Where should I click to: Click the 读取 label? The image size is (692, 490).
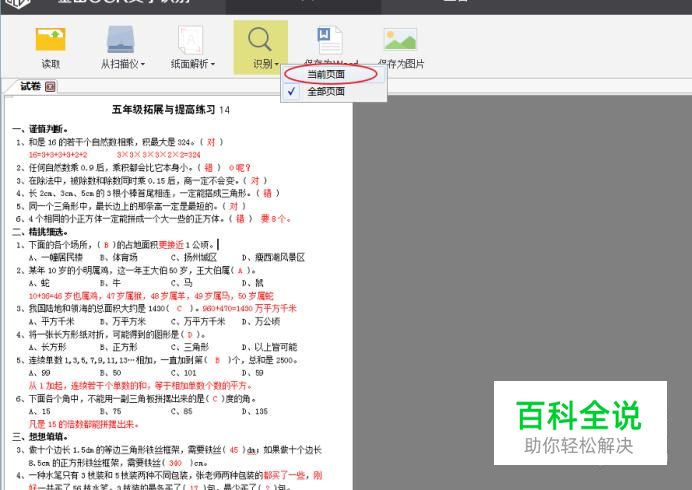coord(51,64)
